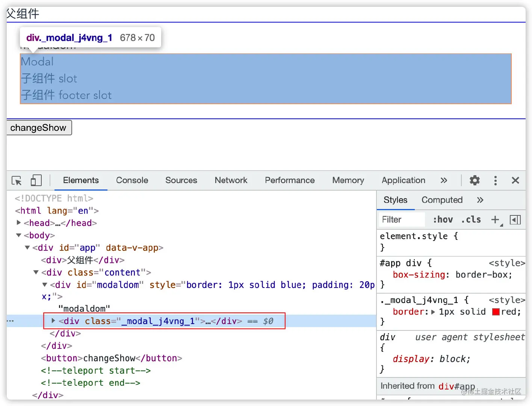532x406 pixels.
Task: Click the div#app inherited link
Action: 456,386
